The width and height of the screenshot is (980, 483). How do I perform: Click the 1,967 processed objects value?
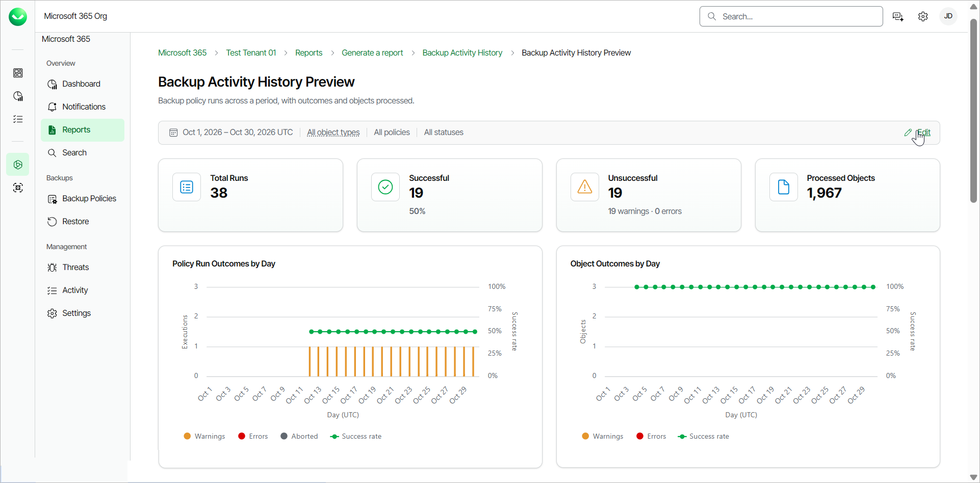click(x=824, y=193)
